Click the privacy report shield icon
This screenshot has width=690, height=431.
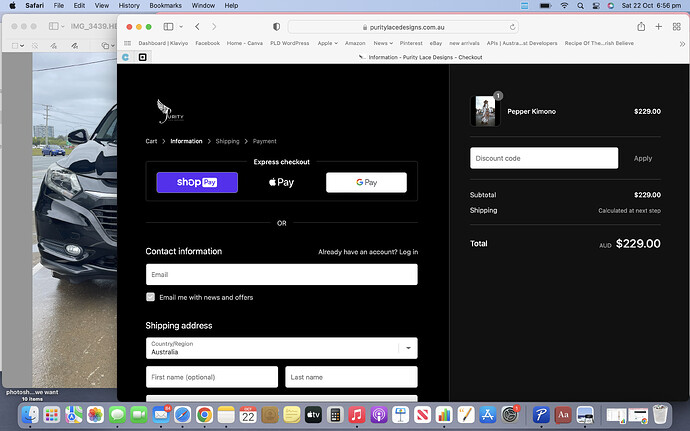pyautogui.click(x=276, y=27)
